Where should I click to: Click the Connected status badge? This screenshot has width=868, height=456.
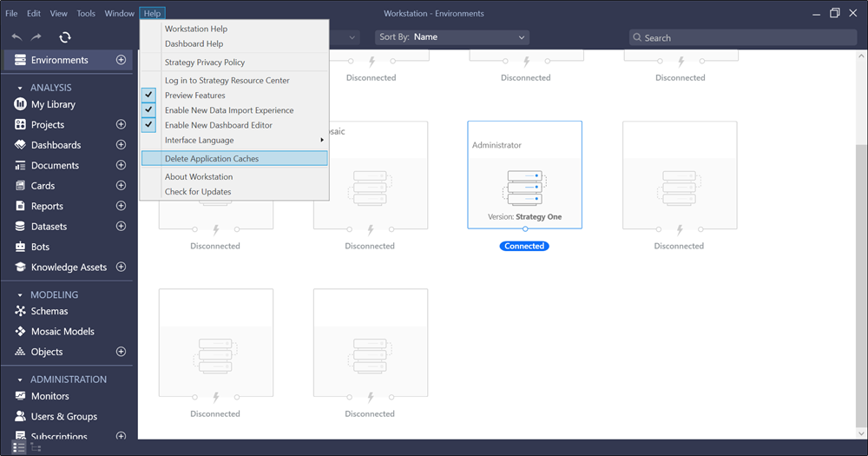524,246
